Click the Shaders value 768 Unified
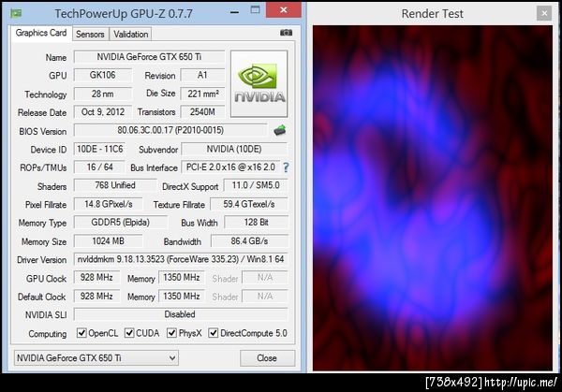This screenshot has height=392, width=562. tap(115, 185)
